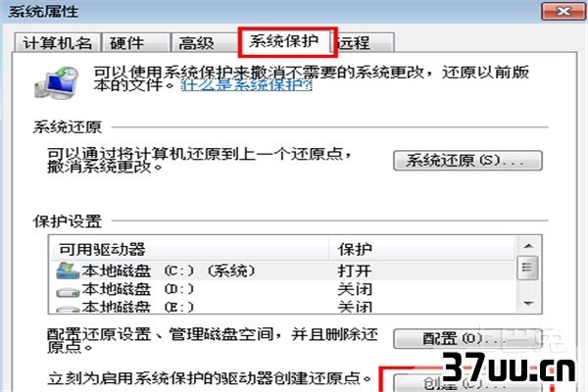Click the 保护 column header
The height and width of the screenshot is (392, 588).
tap(421, 249)
